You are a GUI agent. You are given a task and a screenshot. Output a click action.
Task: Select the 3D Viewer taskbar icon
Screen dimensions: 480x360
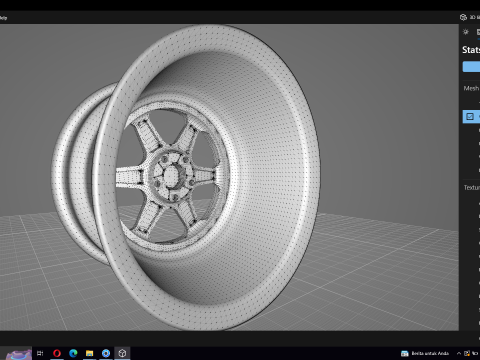[x=122, y=353]
